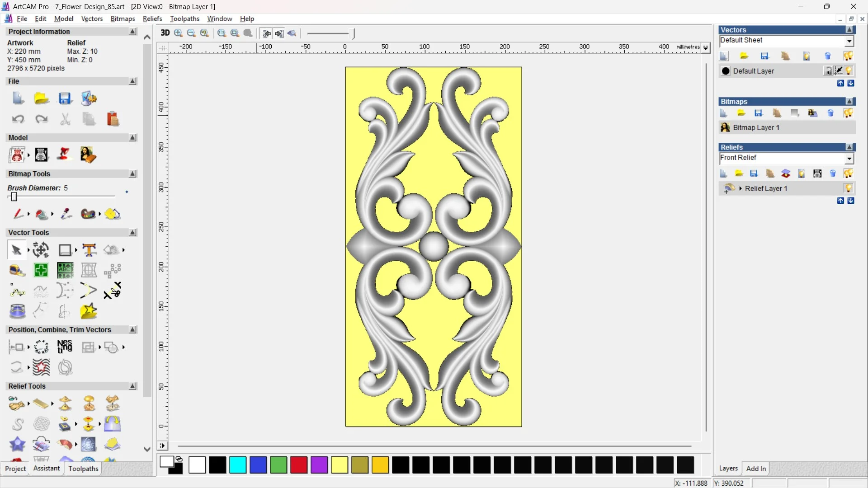Switch to the Toolpaths tab
Screen dimensions: 868x488
tap(83, 469)
